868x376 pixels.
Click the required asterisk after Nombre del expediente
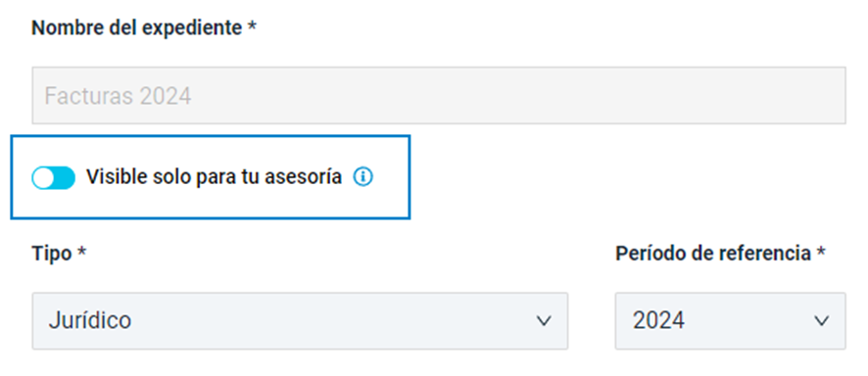click(x=252, y=25)
